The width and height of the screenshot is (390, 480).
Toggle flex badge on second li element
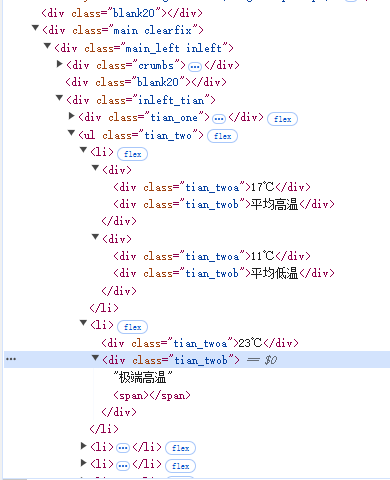(132, 327)
